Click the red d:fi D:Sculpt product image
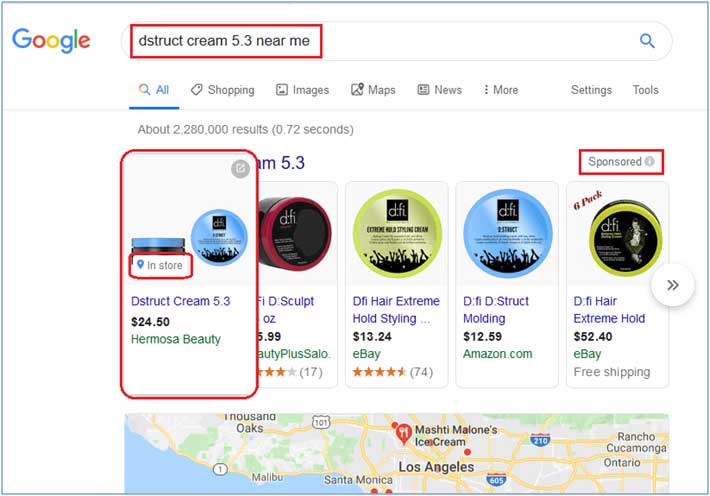The height and width of the screenshot is (496, 710). 294,234
